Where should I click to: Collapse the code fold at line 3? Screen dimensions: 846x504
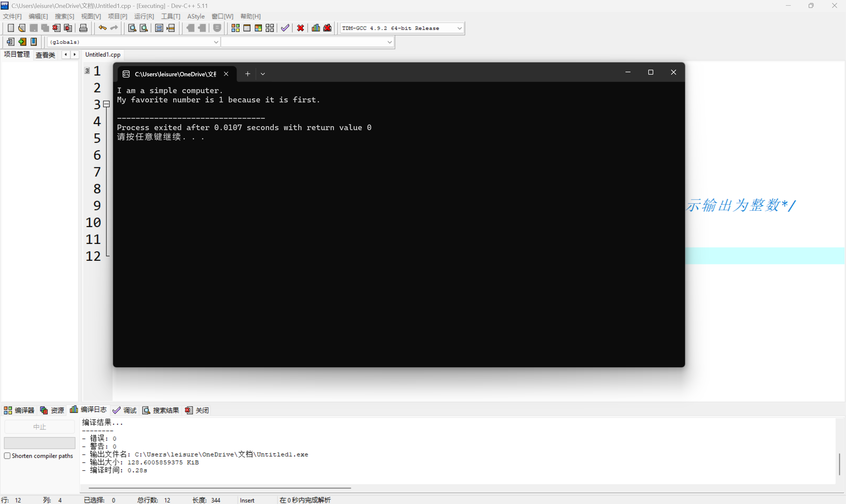pos(106,104)
